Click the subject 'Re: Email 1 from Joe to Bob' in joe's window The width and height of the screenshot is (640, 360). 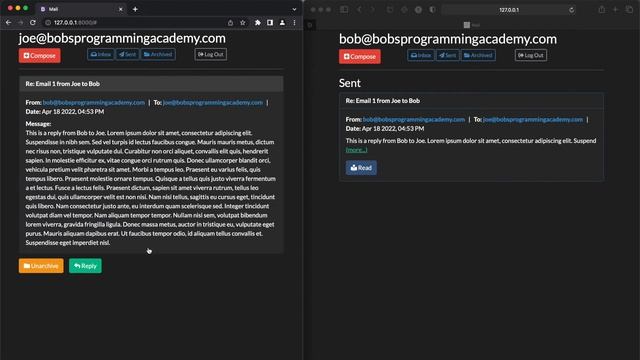coord(62,84)
